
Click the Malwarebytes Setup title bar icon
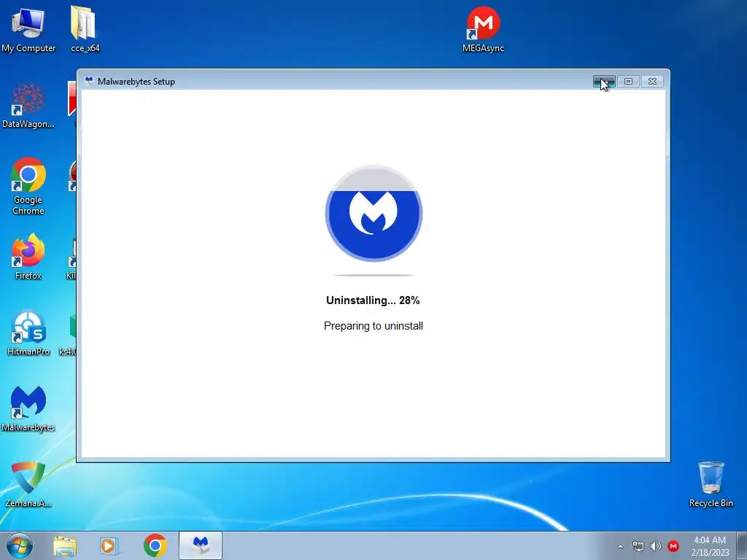click(88, 81)
